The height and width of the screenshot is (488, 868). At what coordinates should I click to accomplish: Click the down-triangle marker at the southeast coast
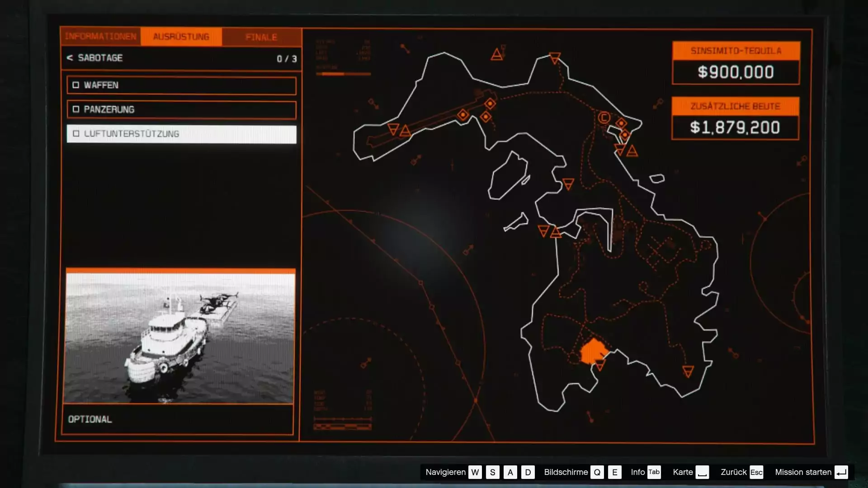(x=688, y=371)
